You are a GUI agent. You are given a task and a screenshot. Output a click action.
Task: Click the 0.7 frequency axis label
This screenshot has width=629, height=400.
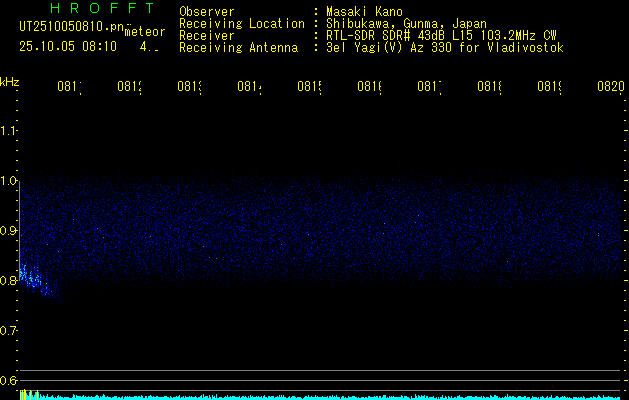click(x=9, y=331)
